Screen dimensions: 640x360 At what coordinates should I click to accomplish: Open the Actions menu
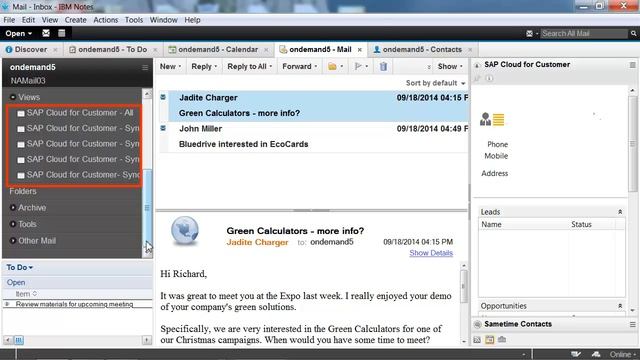(106, 20)
